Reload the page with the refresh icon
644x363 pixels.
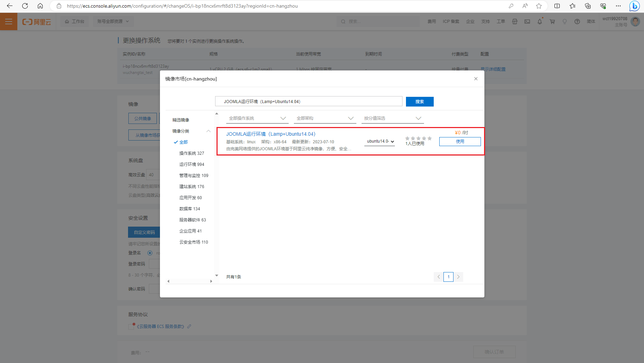(25, 6)
